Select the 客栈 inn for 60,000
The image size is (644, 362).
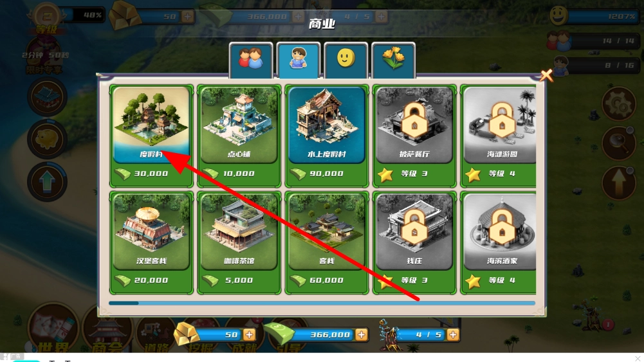coord(327,242)
